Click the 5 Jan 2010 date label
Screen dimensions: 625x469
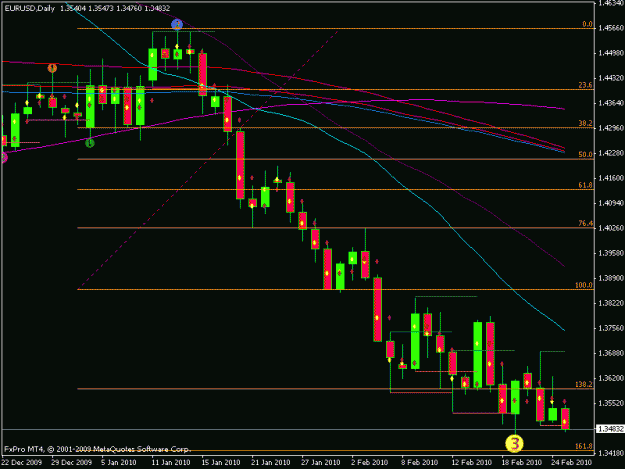(119, 463)
